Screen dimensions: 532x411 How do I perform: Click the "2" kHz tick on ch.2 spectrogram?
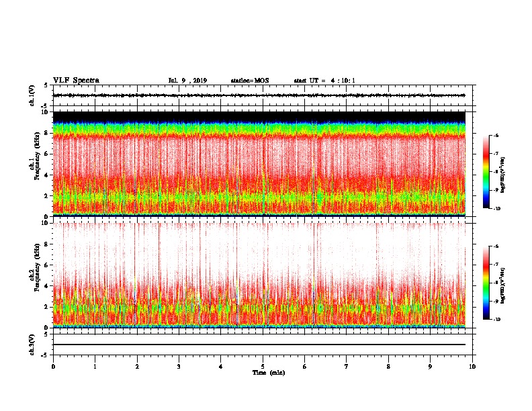pos(46,307)
